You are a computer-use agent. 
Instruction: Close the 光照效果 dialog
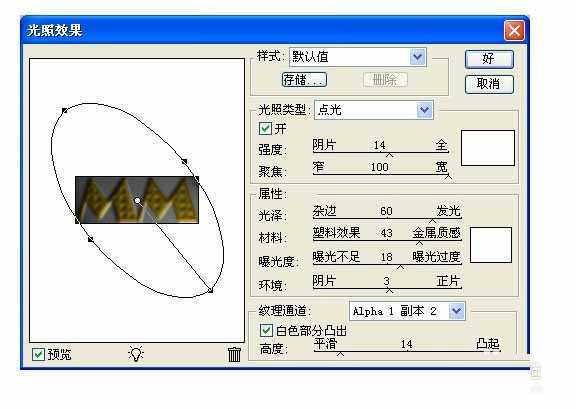tap(514, 30)
